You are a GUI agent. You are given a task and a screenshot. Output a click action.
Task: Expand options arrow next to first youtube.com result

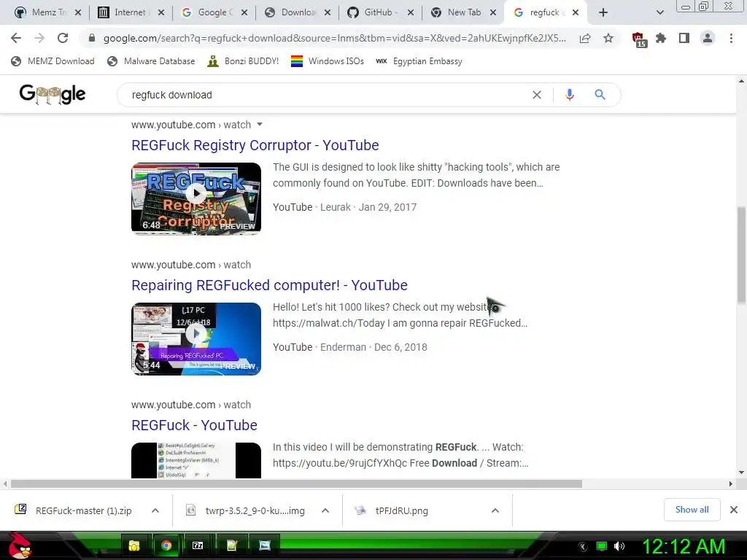coord(260,124)
